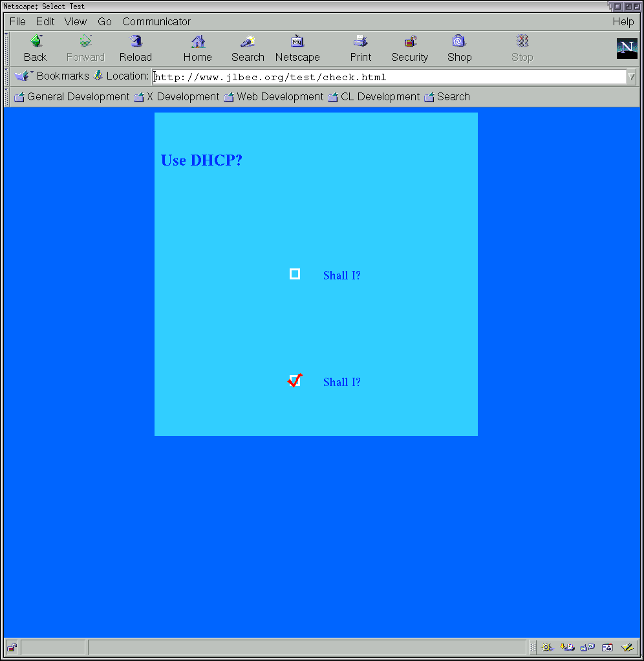The height and width of the screenshot is (661, 644).
Task: Open the CL Development bookmark folder
Action: pyautogui.click(x=374, y=97)
